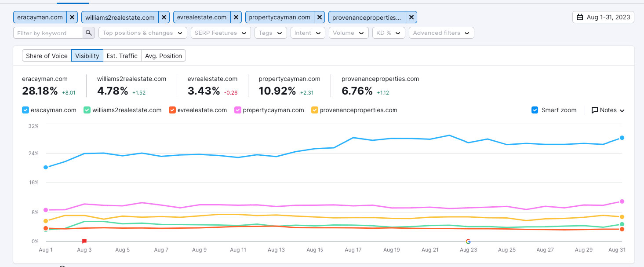The image size is (644, 267).
Task: Click the propertycayman.com domain chip label
Action: point(280,17)
